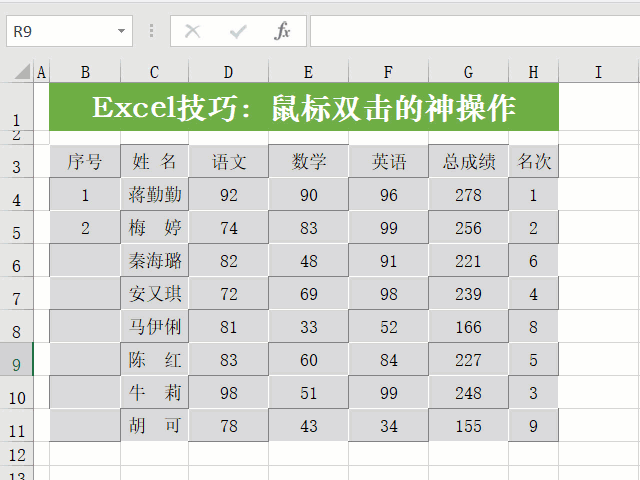Select the cell with name '安又琪'
This screenshot has height=480, width=640.
point(154,293)
